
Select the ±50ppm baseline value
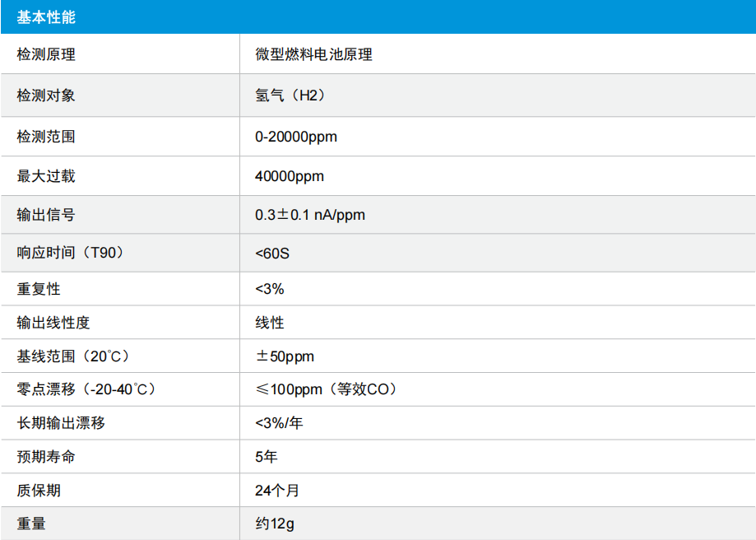(x=285, y=356)
